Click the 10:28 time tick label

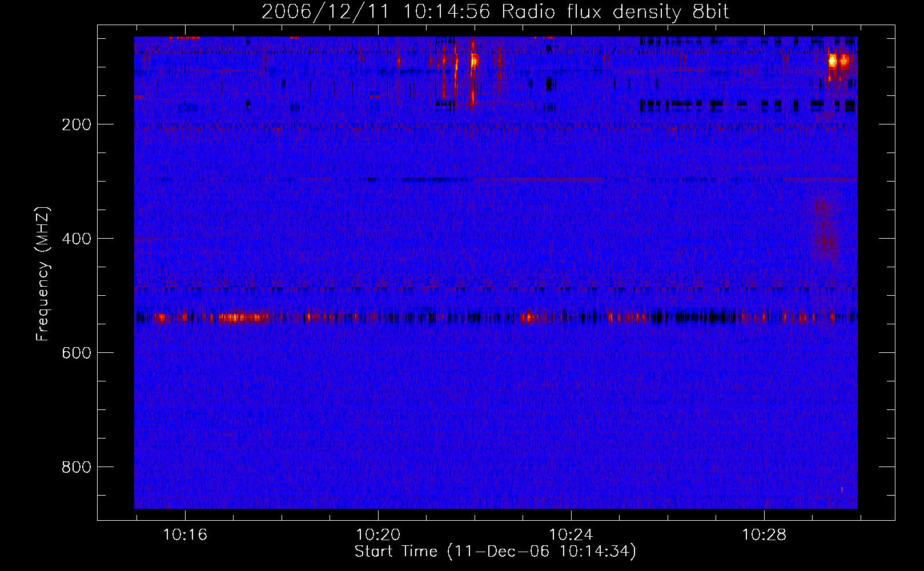click(x=764, y=535)
